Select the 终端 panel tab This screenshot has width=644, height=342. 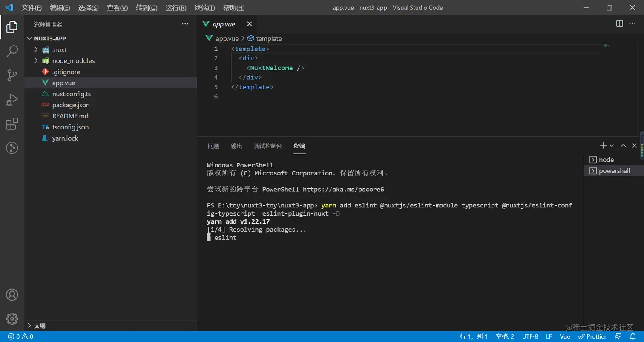coord(299,146)
